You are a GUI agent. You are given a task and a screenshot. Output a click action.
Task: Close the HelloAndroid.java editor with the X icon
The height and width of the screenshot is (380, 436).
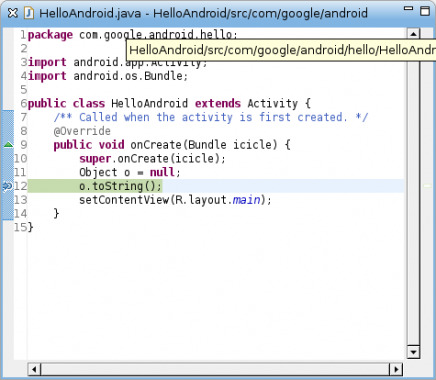point(13,13)
